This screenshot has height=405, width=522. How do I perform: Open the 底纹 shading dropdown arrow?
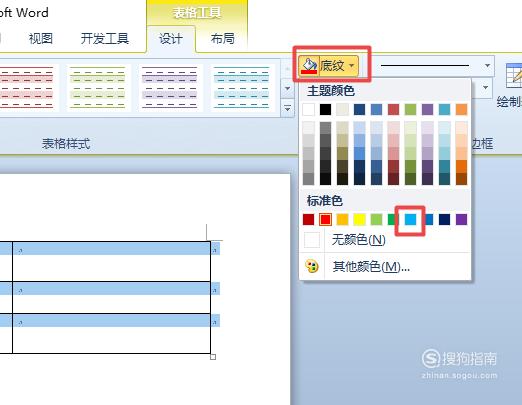(x=351, y=66)
